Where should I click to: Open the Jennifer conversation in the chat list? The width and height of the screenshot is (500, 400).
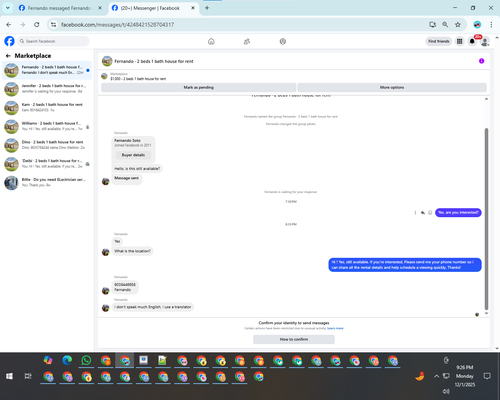(x=47, y=89)
